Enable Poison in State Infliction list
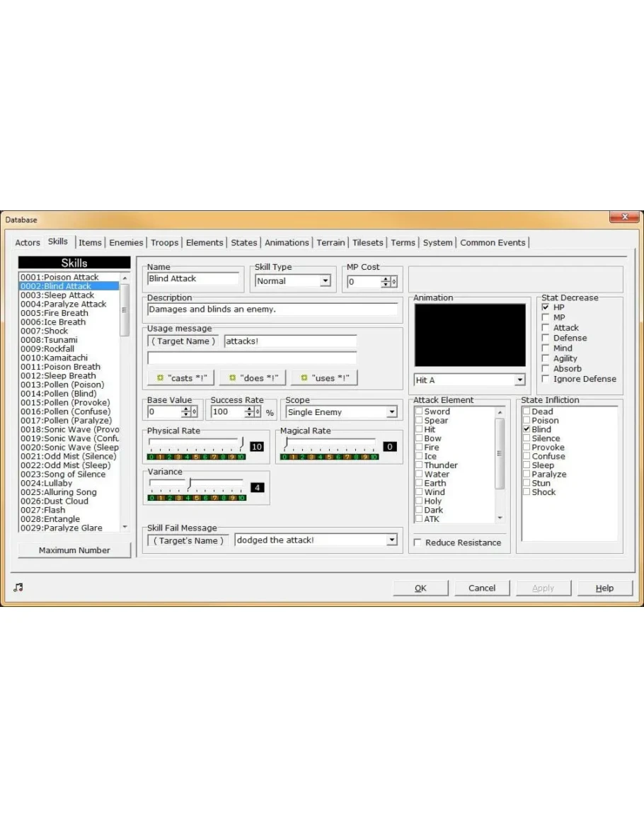This screenshot has width=644, height=818. tap(527, 421)
